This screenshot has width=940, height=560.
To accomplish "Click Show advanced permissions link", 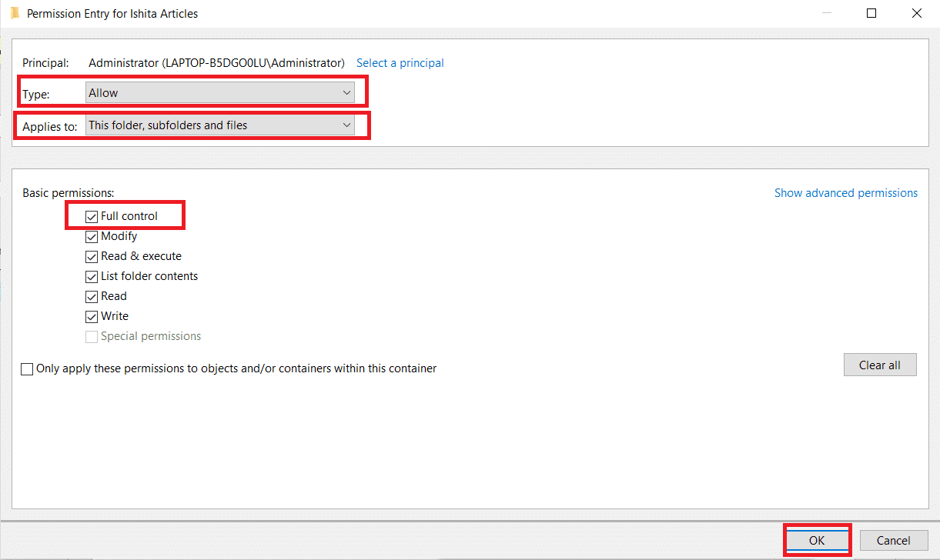I will point(845,192).
